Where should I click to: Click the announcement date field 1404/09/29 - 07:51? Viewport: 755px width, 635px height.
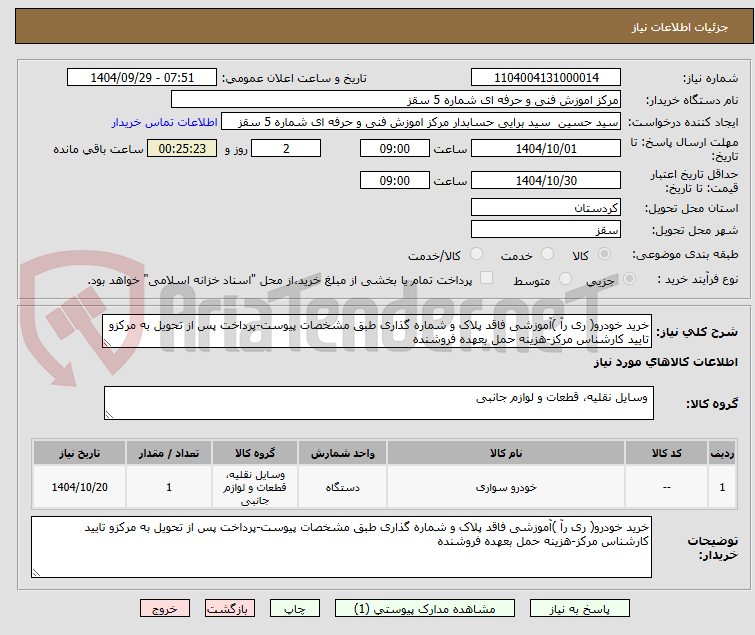point(142,78)
